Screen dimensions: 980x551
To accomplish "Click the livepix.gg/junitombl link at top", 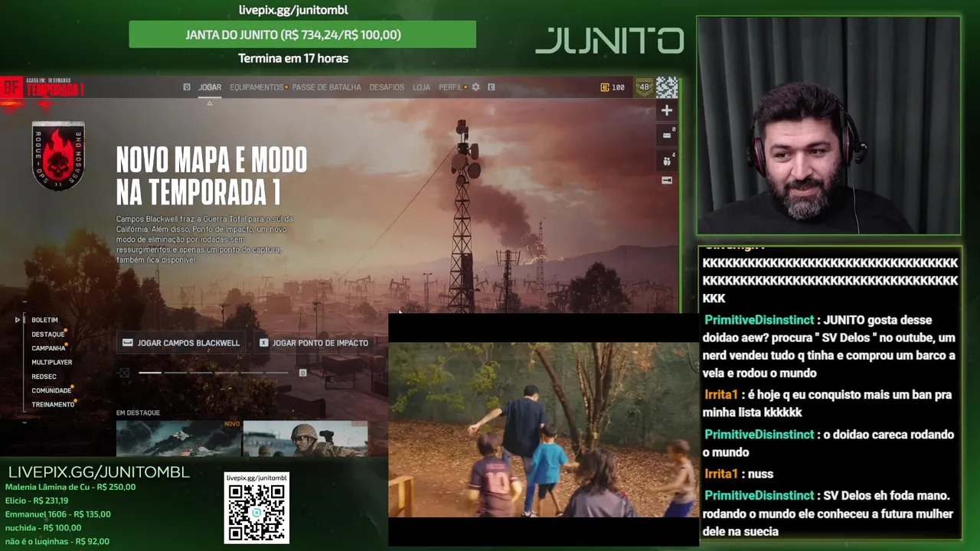I will click(293, 10).
